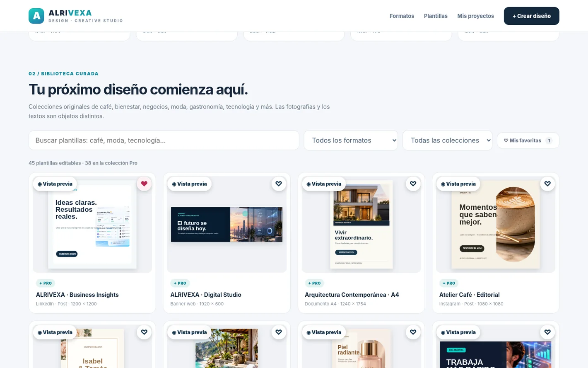The image size is (588, 368).
Task: Open the Formatos menu item
Action: [402, 16]
